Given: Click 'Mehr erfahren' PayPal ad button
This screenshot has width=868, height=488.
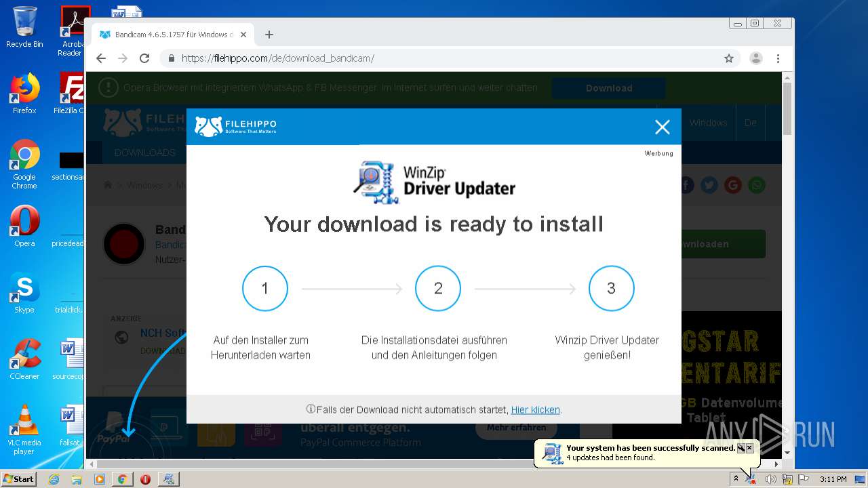Looking at the screenshot, I should click(516, 428).
